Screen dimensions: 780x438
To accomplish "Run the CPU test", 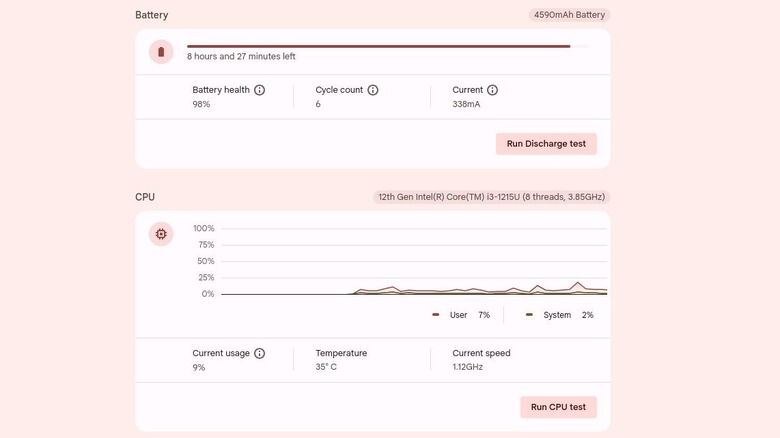I will pos(558,407).
